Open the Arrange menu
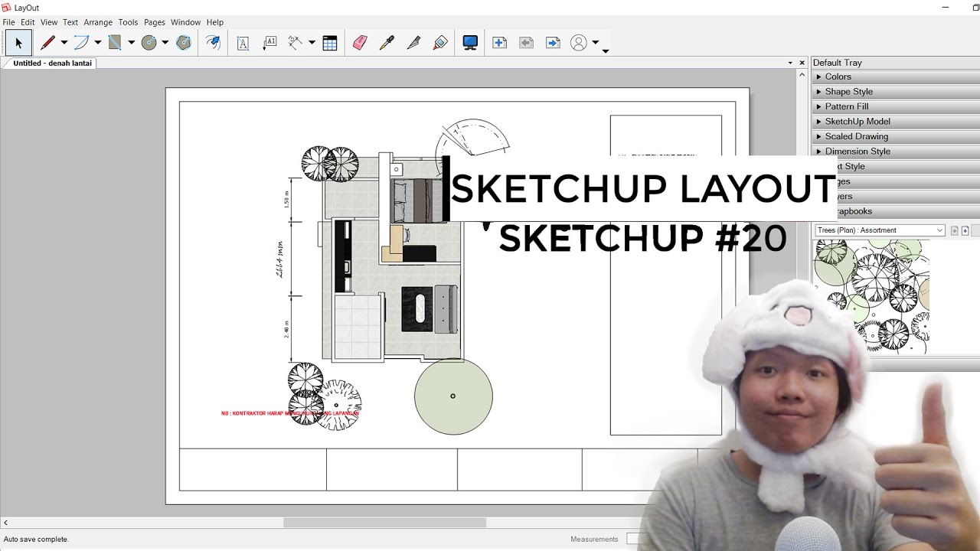 (98, 22)
